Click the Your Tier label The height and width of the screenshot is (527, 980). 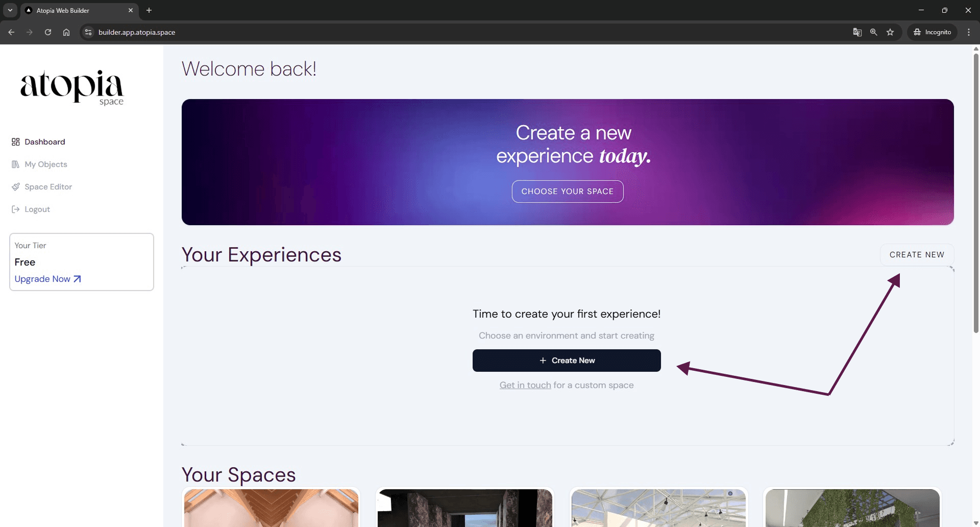pos(31,246)
